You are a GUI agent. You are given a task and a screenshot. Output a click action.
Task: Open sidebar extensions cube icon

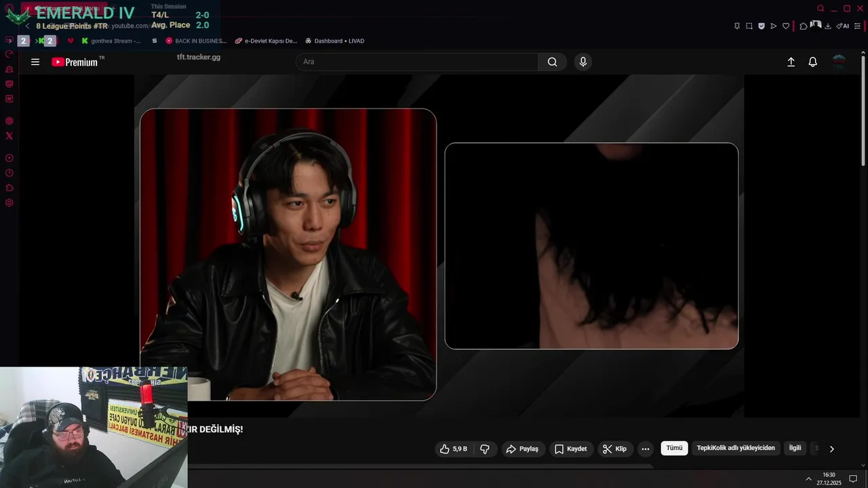point(9,188)
